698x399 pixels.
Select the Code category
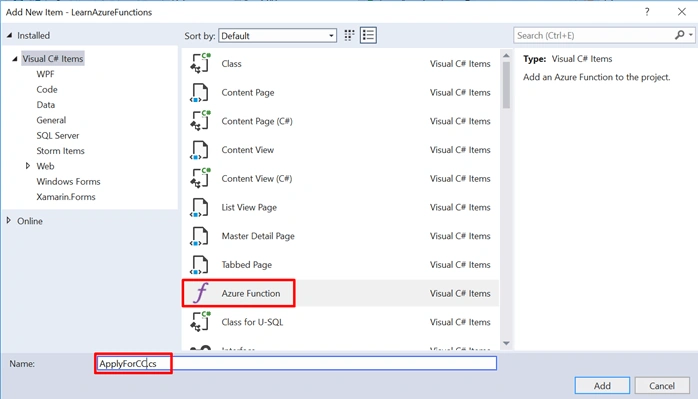47,90
